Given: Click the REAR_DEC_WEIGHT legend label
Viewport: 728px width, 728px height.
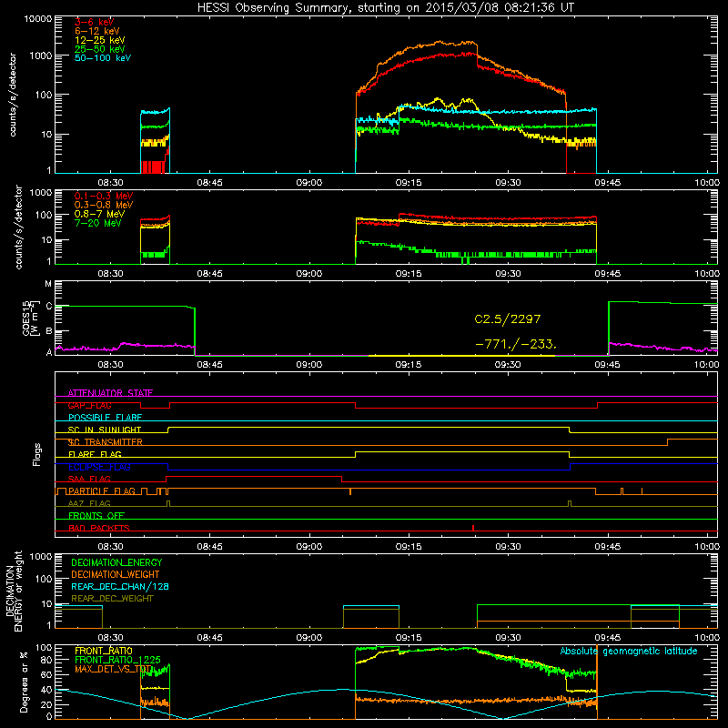Looking at the screenshot, I should 112,599.
